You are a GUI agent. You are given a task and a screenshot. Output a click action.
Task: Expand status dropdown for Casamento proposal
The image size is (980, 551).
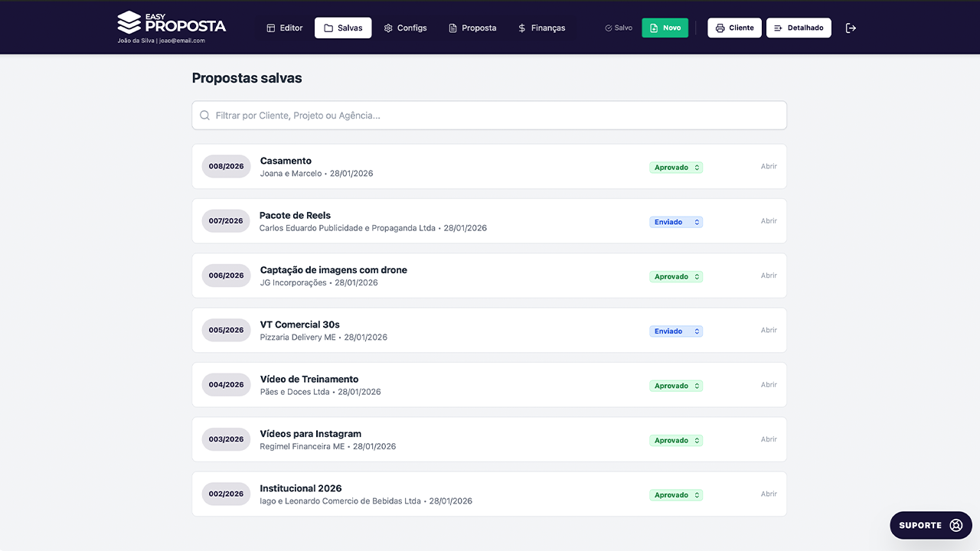[676, 168]
